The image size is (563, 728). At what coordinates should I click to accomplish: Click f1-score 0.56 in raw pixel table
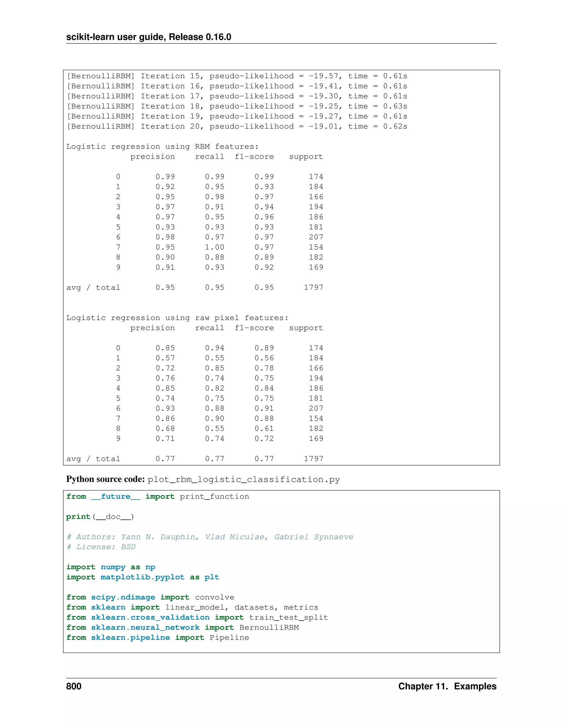coord(264,358)
